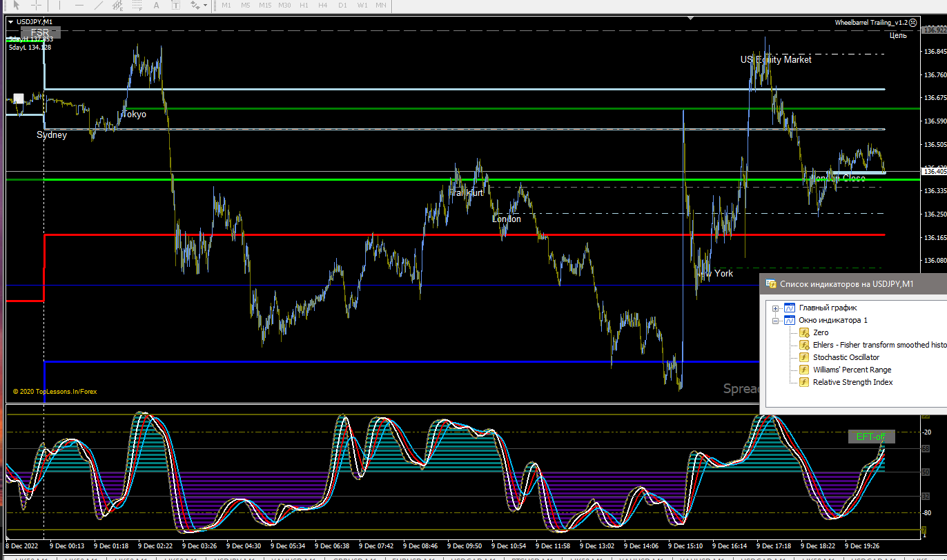Activate the crosshair tool
947x560 pixels.
point(37,5)
